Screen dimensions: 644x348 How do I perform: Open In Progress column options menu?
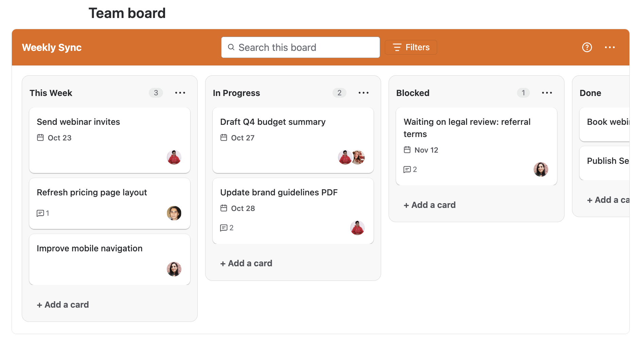pyautogui.click(x=363, y=93)
